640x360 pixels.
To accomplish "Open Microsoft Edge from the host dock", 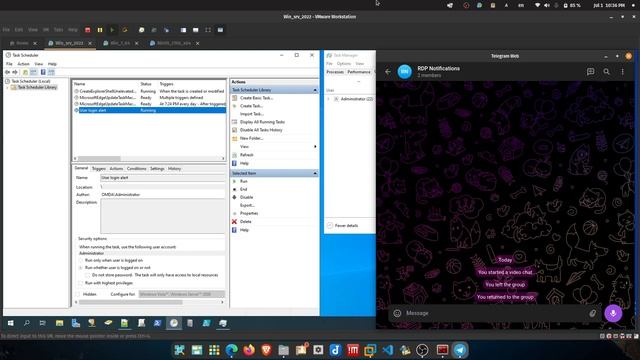I will (231, 350).
